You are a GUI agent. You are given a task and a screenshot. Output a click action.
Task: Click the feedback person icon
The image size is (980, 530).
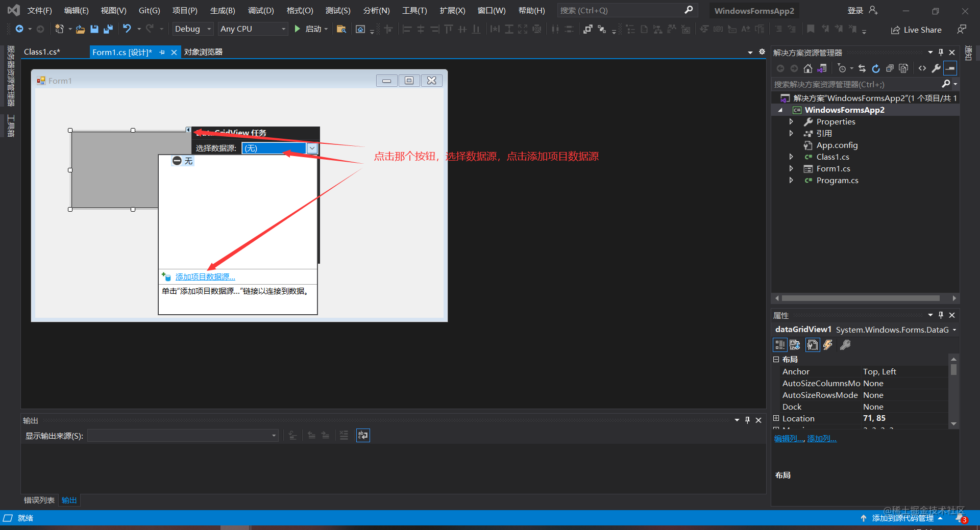pos(962,30)
